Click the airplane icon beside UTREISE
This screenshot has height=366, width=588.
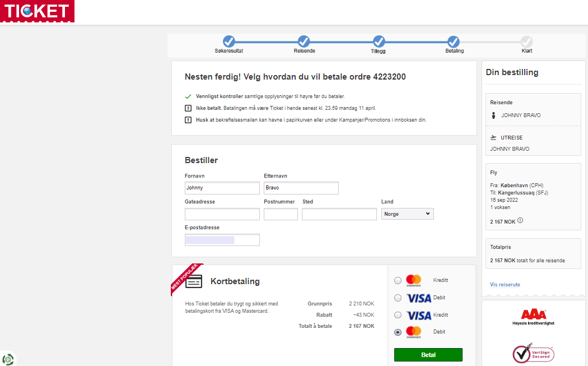point(493,137)
